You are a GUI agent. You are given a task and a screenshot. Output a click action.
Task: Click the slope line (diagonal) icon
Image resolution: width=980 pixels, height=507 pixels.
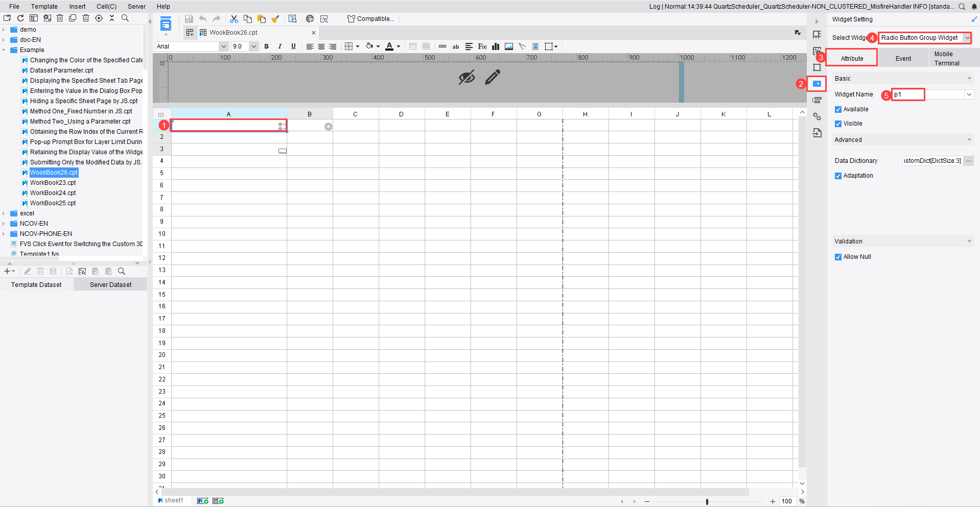[522, 46]
